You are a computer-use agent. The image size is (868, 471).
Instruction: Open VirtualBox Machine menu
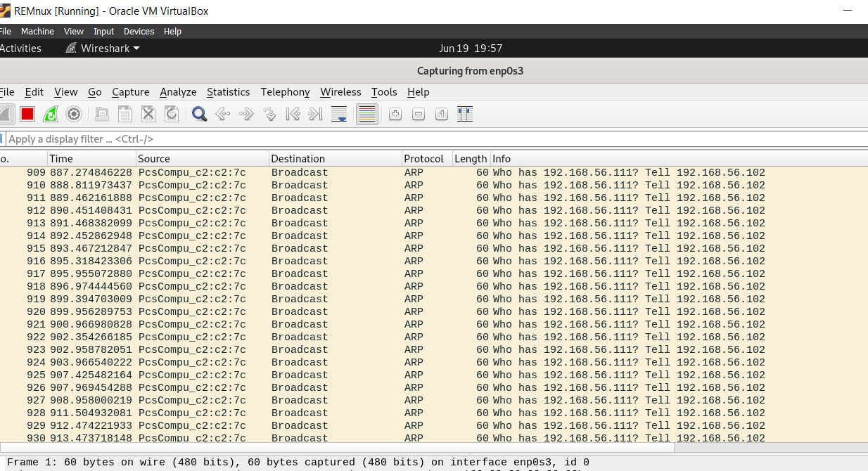[37, 32]
